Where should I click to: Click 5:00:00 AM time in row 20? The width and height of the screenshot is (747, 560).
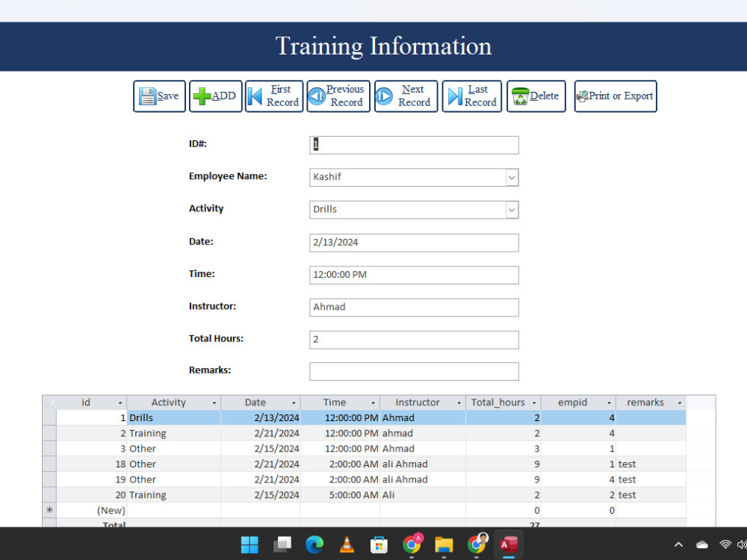click(340, 495)
